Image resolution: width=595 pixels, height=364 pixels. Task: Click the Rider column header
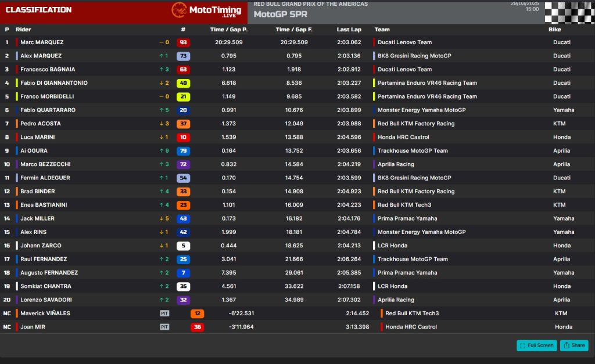click(23, 30)
